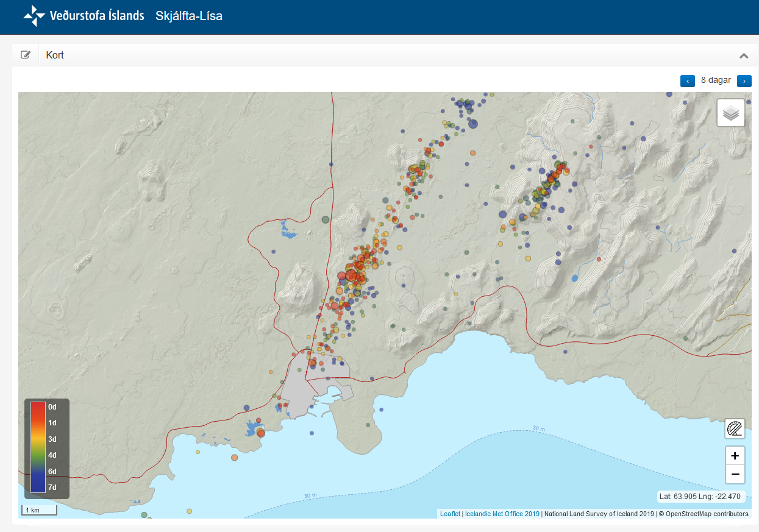Screen dimensions: 759x532
Task: Click the 0d label in the legend
Action: [52, 406]
